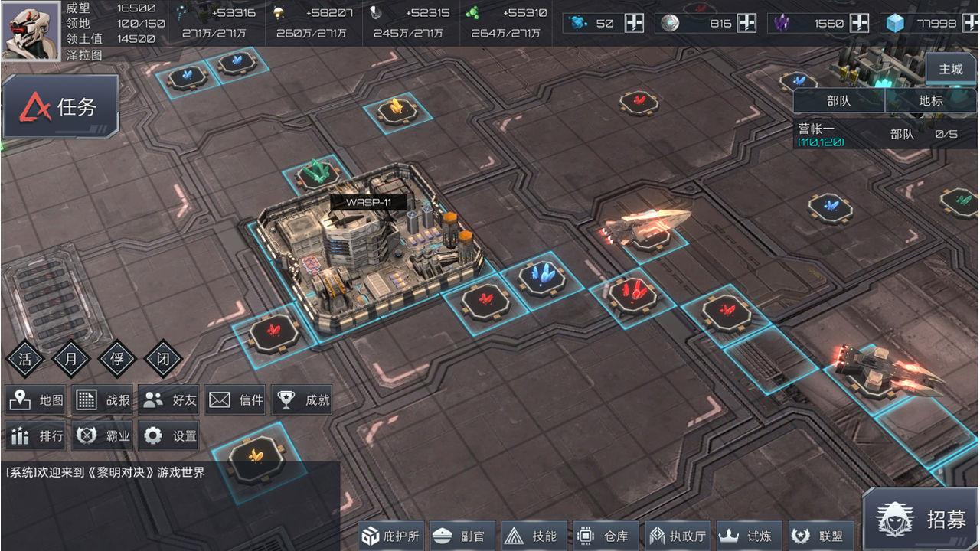The height and width of the screenshot is (551, 980).
Task: Toggle the 闭 diamond button
Action: [x=163, y=359]
